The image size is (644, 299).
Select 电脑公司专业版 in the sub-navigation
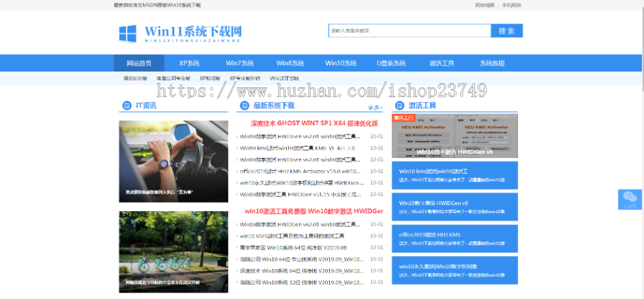pyautogui.click(x=173, y=78)
